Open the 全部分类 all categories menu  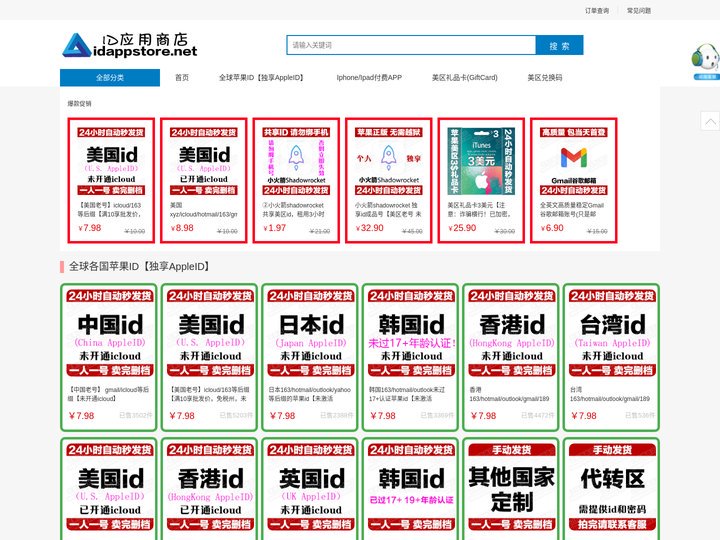click(110, 78)
